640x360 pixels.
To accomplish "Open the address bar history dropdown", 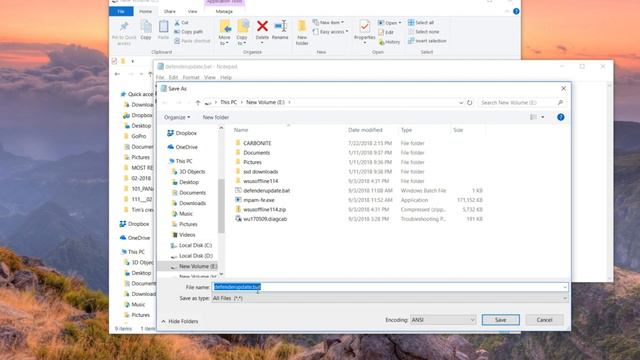I will 461,102.
